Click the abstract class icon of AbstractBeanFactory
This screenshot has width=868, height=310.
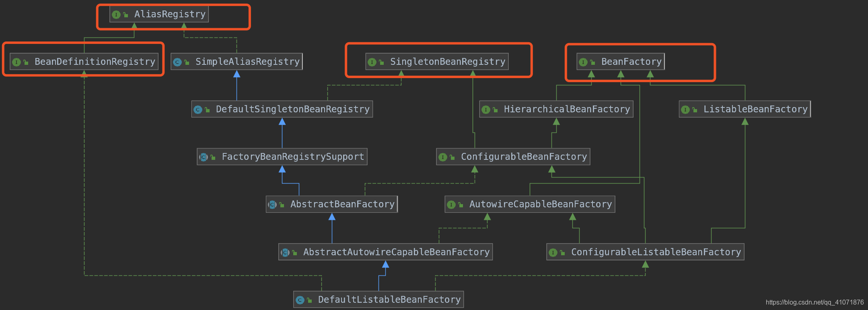tap(272, 205)
